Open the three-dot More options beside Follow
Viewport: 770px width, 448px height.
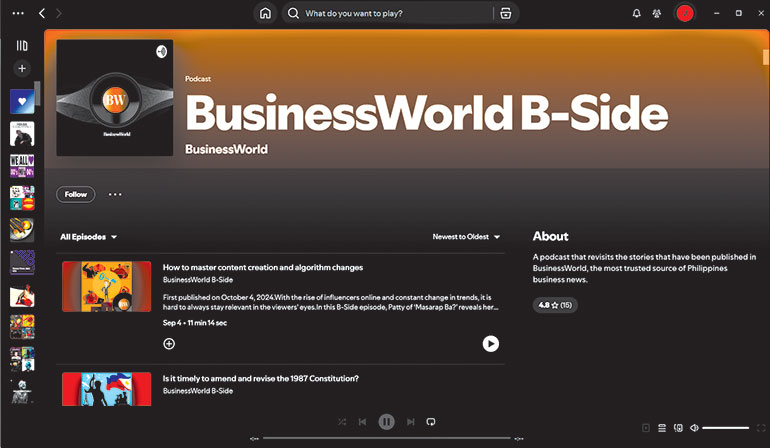tap(115, 194)
